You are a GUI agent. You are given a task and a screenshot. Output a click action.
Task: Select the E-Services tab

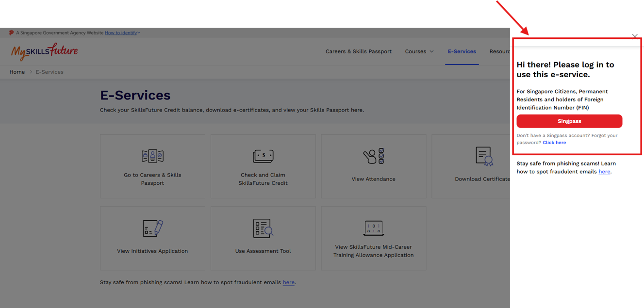tap(462, 51)
